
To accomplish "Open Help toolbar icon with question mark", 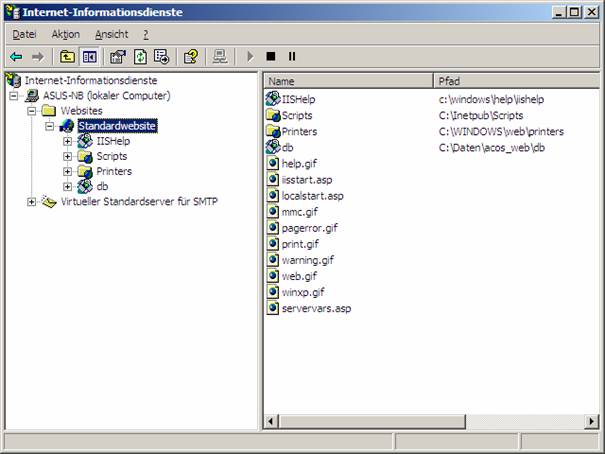I will (x=191, y=57).
